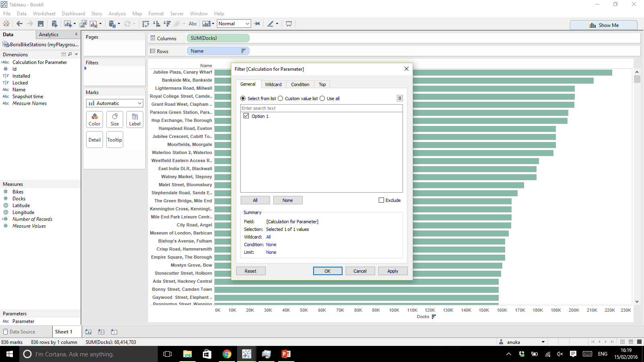Click the Sort ascending toolbar icon
Viewport: 644px width, 362px height.
click(157, 24)
